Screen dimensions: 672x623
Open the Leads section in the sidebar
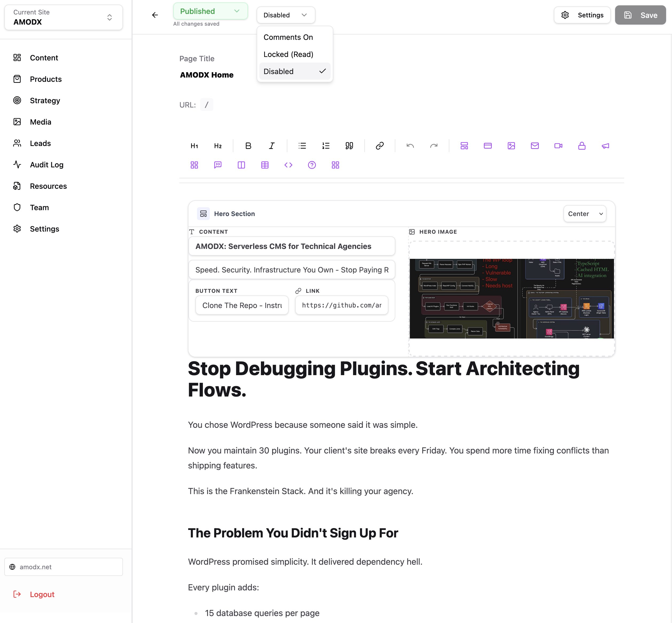point(40,143)
